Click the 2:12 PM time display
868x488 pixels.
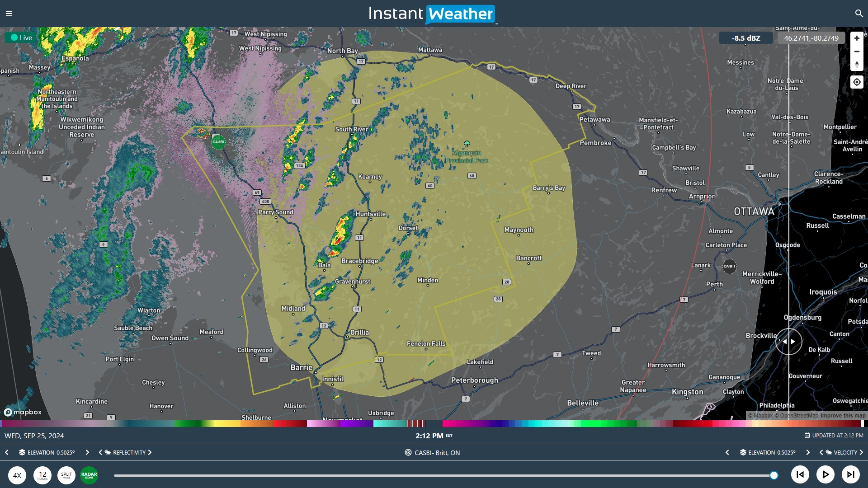click(x=429, y=436)
